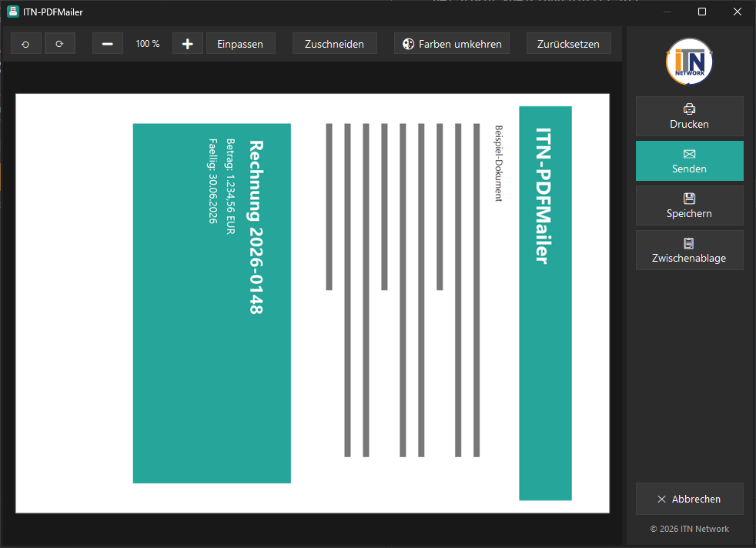The image size is (756, 548).
Task: Print the document with Drucken
Action: pos(690,116)
